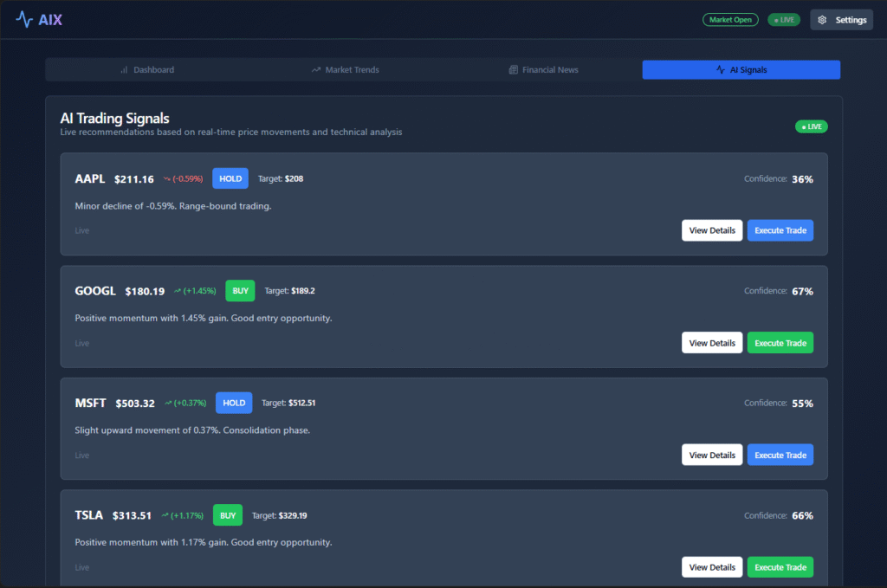Click TSLA confidence 66%

coord(802,515)
